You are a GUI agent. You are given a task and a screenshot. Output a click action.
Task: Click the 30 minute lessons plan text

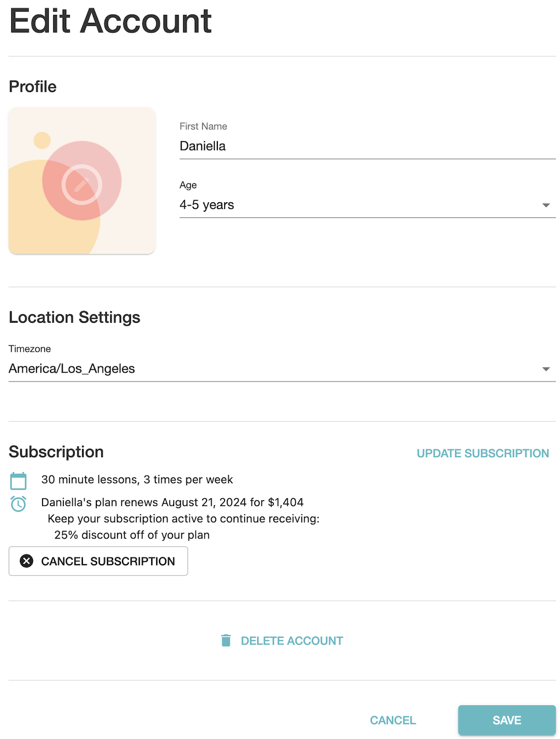click(137, 480)
